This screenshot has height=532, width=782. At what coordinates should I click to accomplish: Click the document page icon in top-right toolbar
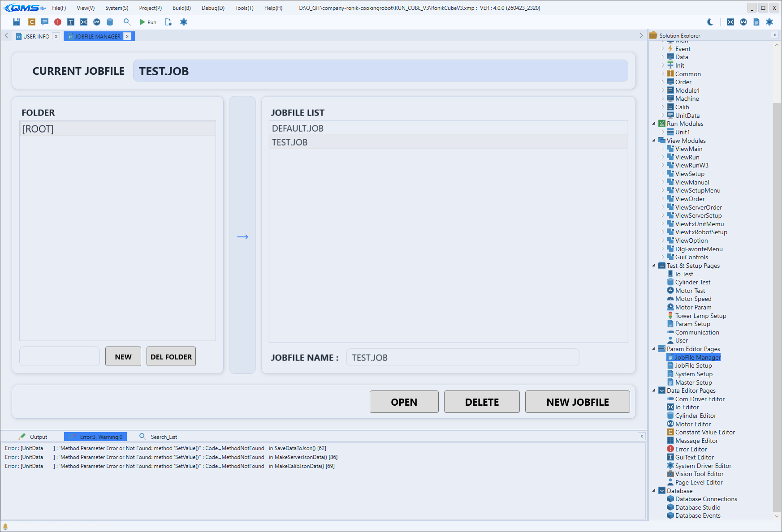[x=756, y=22]
